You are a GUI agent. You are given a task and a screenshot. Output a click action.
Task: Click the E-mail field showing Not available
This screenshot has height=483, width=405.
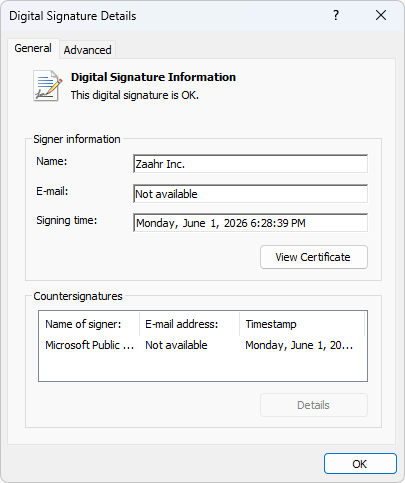pyautogui.click(x=250, y=194)
